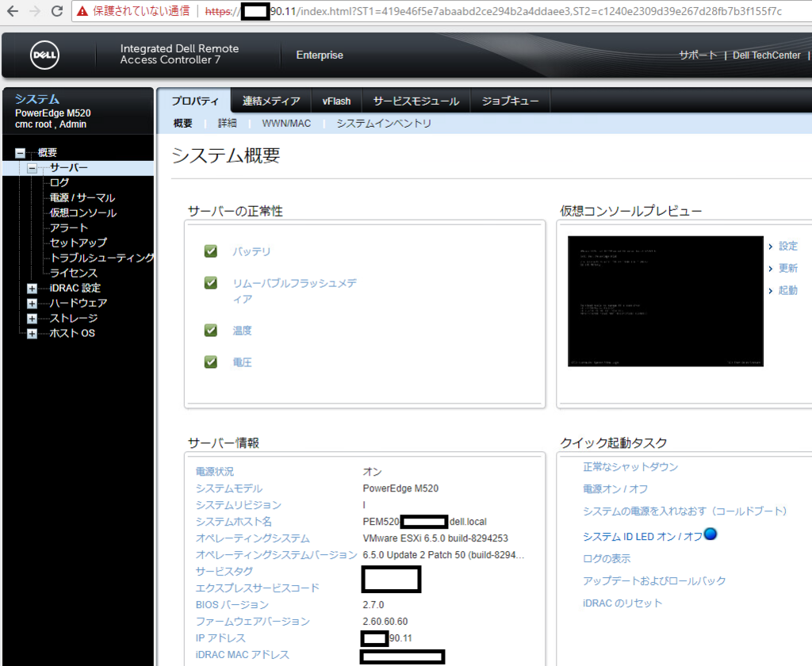Click the BIOS バージョン label
This screenshot has width=812, height=666.
(232, 604)
